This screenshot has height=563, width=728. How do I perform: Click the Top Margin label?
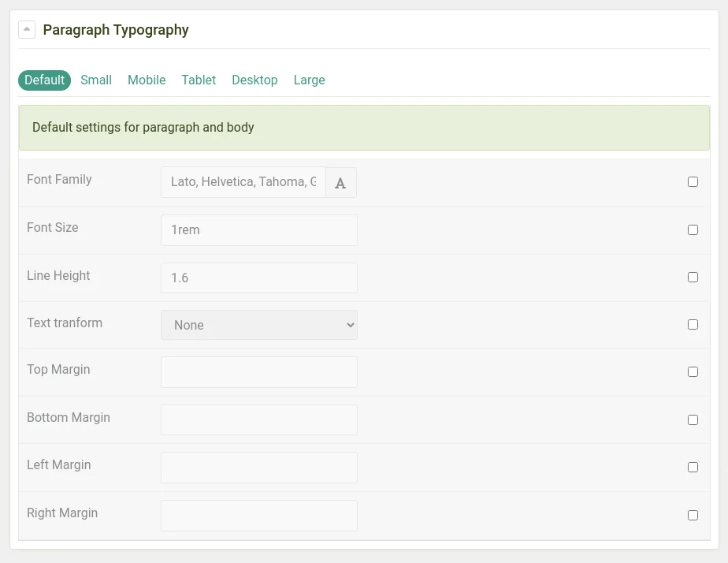[x=58, y=370]
